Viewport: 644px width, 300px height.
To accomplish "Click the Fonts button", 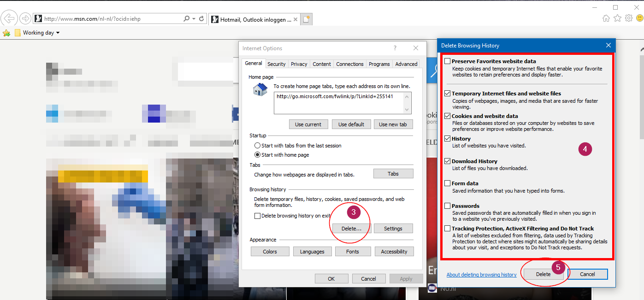I will pos(353,252).
